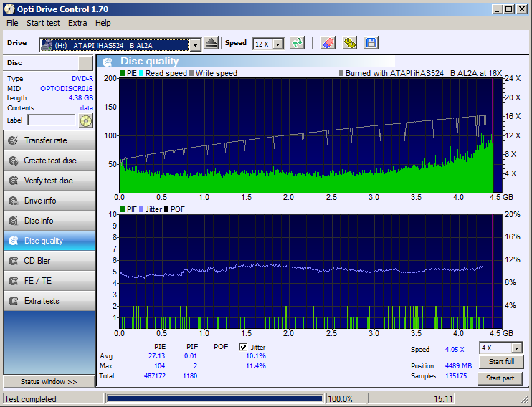Screen dimensions: 532x407
Task: Click the blue floppy save icon
Action: click(x=371, y=43)
